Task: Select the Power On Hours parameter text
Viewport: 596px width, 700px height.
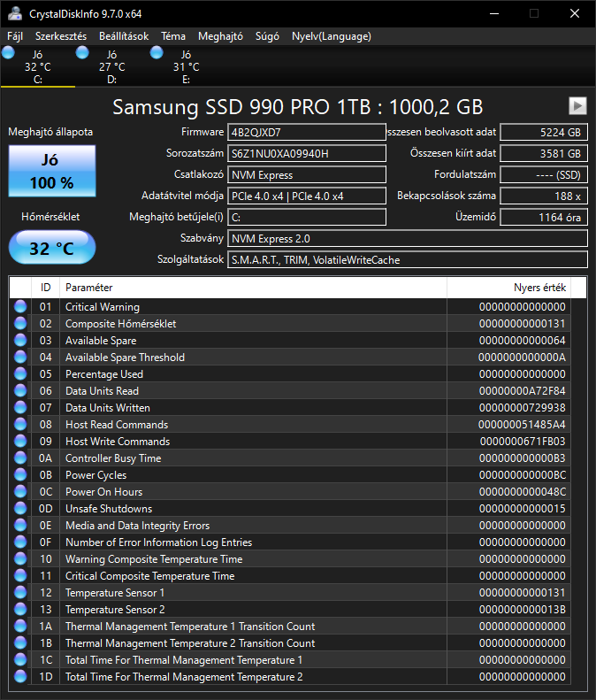Action: click(x=104, y=491)
